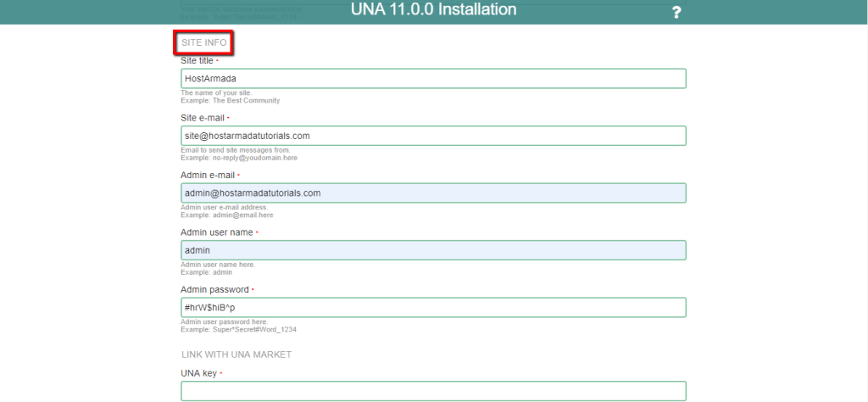Image resolution: width=868 pixels, height=402 pixels.
Task: Click hint 'The name of your site.'
Action: tap(216, 93)
